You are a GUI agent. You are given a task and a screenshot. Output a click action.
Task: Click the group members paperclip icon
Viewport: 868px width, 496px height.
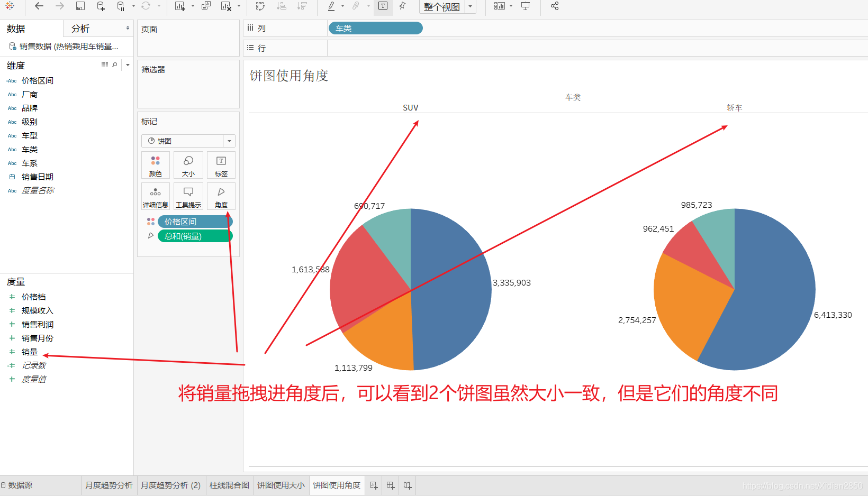point(356,6)
